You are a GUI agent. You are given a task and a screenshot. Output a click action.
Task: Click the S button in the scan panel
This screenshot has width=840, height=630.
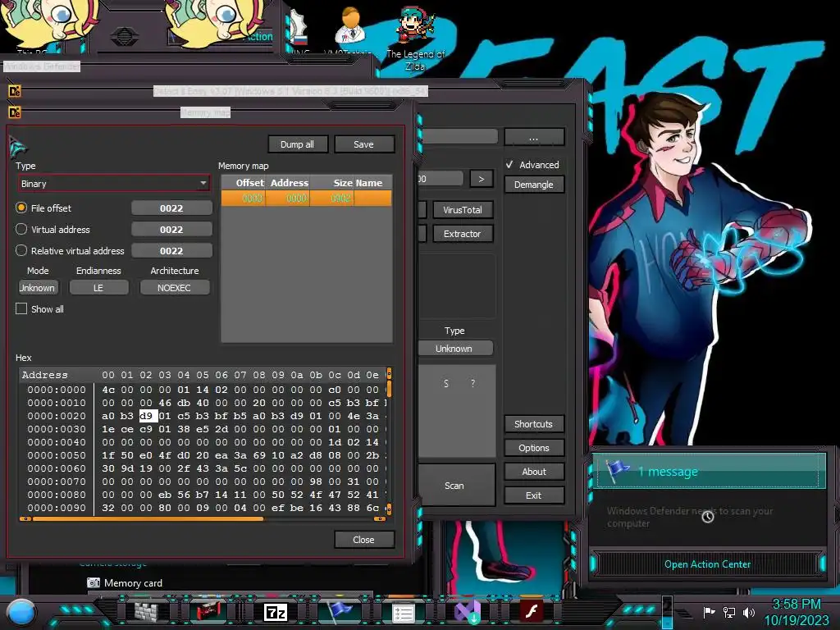445,384
